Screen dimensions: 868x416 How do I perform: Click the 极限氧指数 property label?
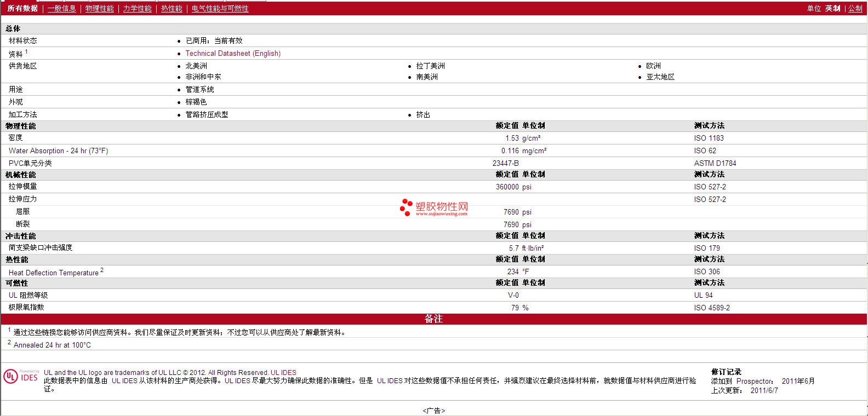click(x=26, y=307)
